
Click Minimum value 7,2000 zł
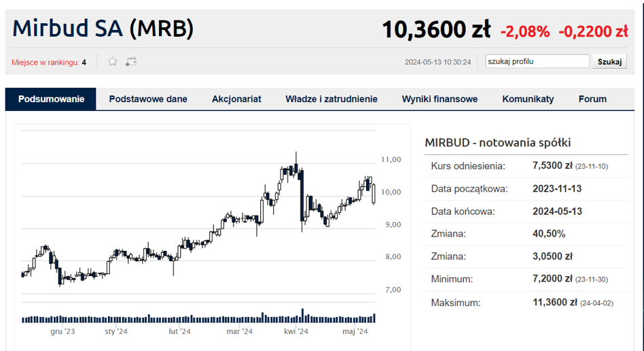[552, 279]
